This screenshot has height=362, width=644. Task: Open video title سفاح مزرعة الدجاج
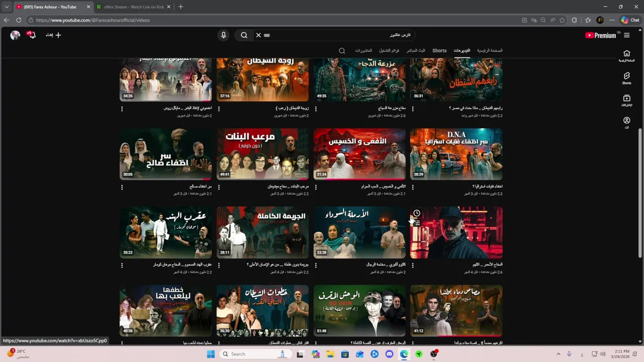click(x=391, y=108)
